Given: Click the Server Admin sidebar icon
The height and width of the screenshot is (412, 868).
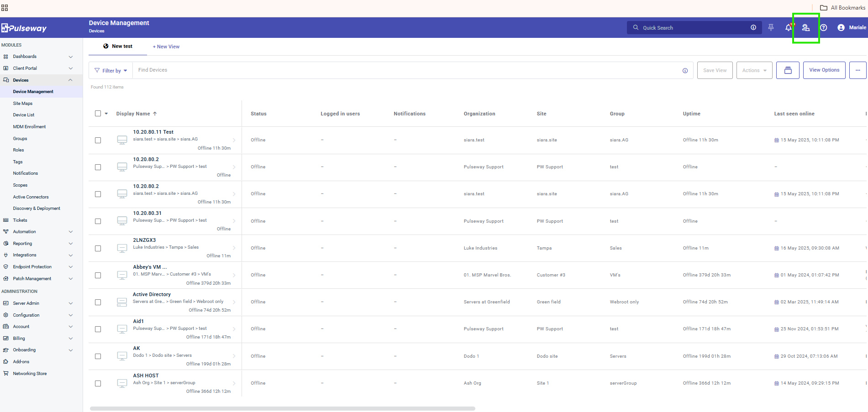Looking at the screenshot, I should [x=6, y=303].
